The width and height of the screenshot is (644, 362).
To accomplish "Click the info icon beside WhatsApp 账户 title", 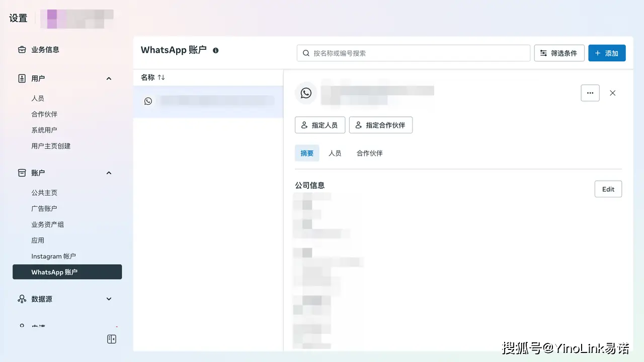I will [x=215, y=50].
